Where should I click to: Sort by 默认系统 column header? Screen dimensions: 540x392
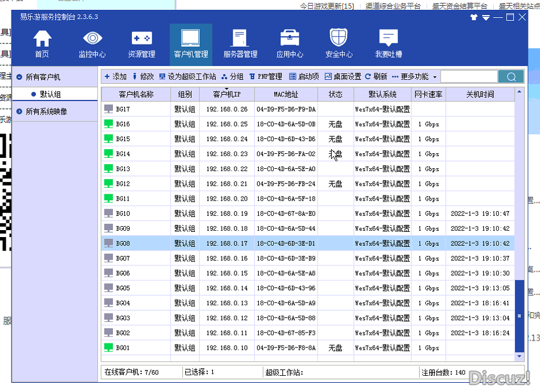382,94
